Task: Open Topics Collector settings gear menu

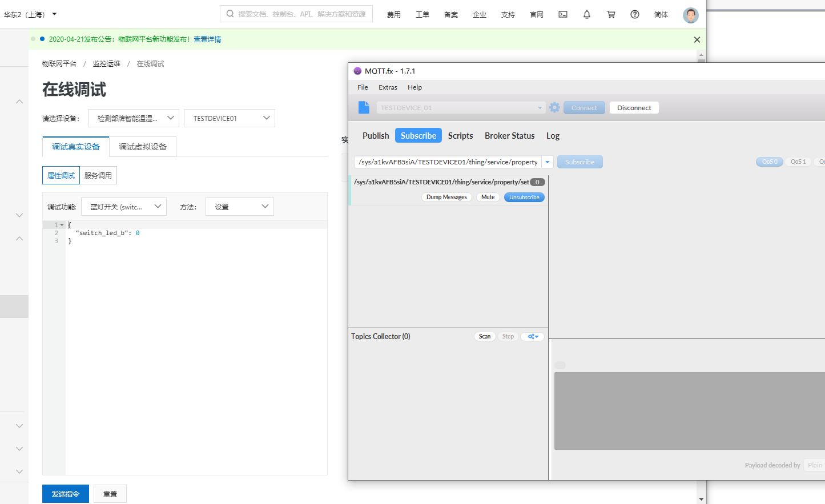Action: coord(533,336)
